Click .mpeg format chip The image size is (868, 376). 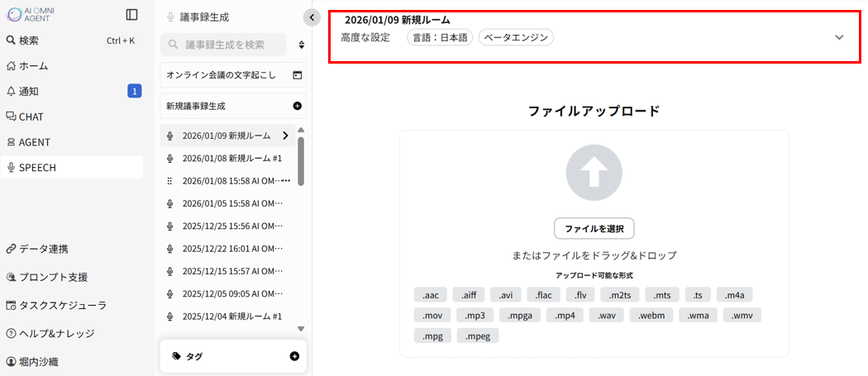tap(478, 336)
